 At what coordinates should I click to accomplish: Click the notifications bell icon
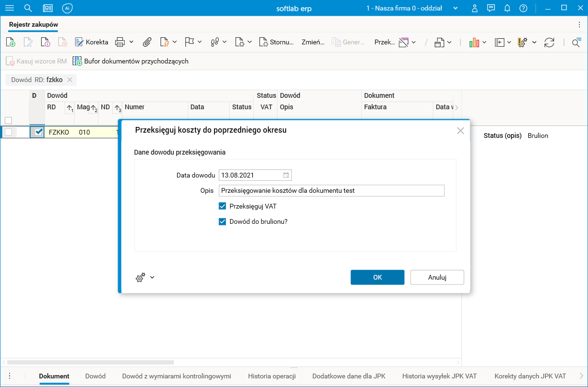point(507,8)
